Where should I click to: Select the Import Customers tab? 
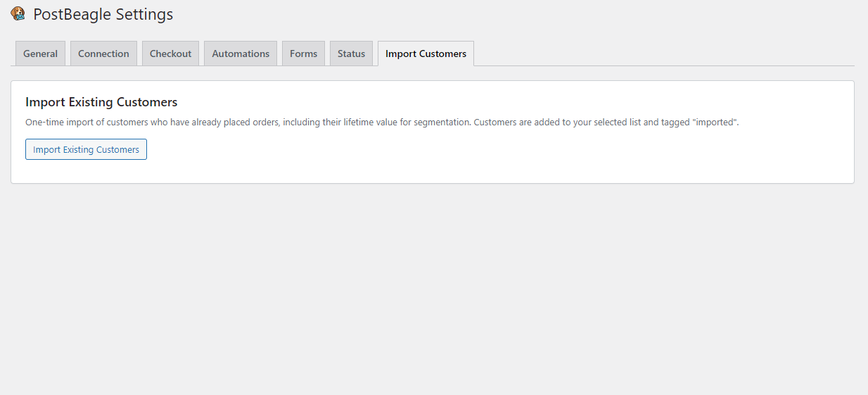(426, 54)
